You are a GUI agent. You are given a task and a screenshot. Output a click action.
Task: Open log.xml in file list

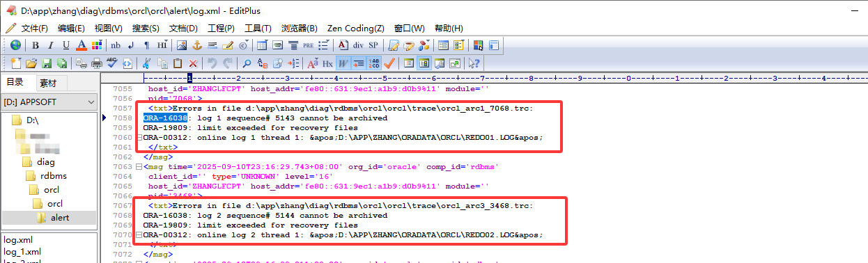pos(17,239)
